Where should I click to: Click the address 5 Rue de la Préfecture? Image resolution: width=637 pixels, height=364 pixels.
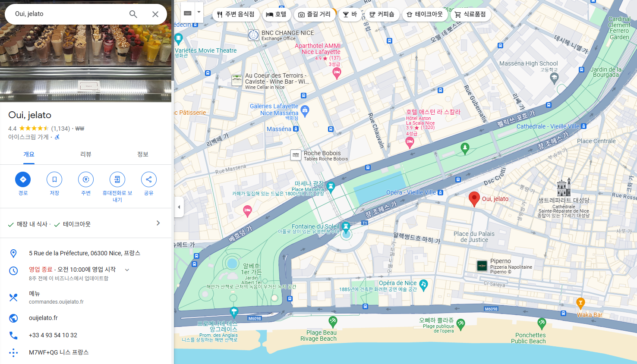[x=85, y=253]
